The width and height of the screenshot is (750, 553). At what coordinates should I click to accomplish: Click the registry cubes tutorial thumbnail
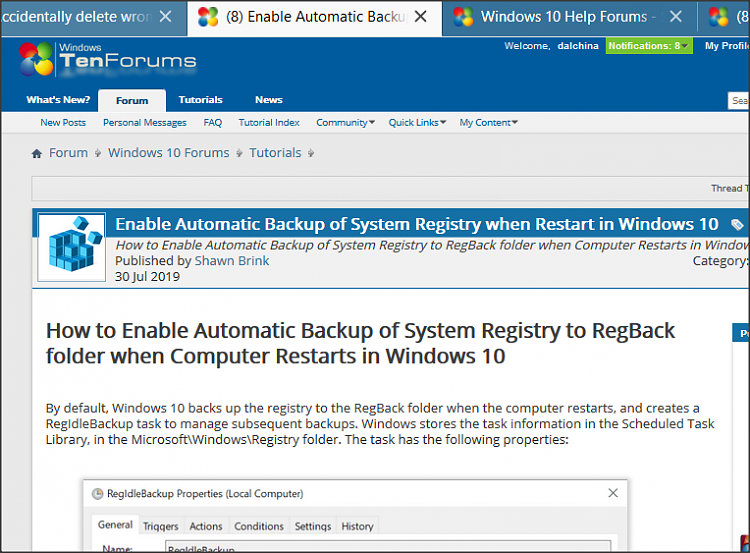pos(72,247)
